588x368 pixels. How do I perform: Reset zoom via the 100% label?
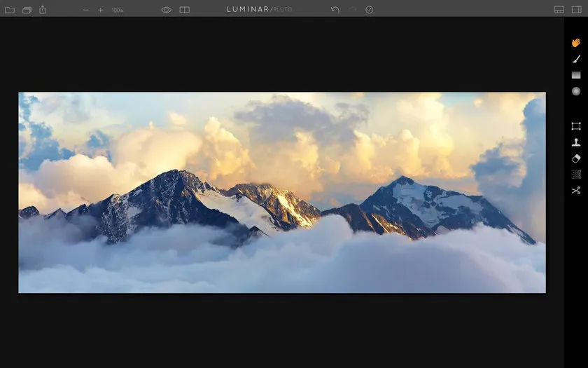(x=118, y=11)
